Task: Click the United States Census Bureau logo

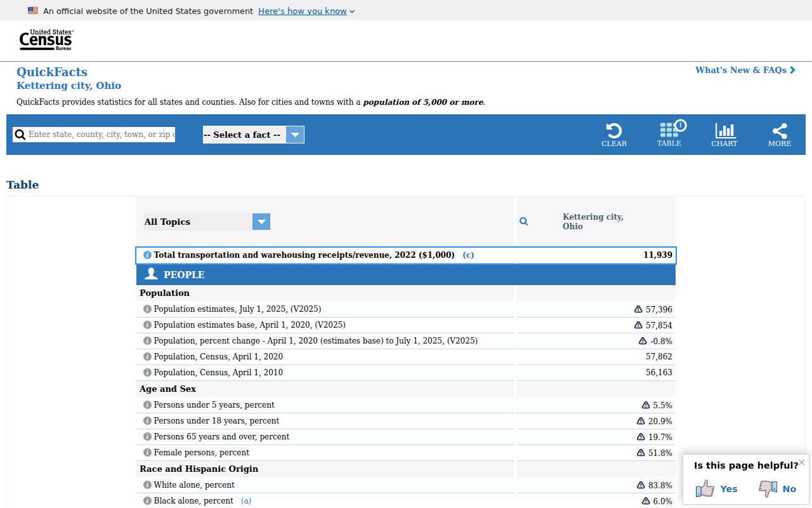Action: coord(46,40)
